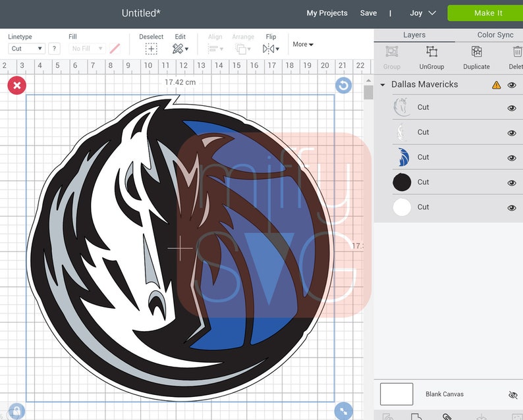The width and height of the screenshot is (523, 420).
Task: Click the Duplicate icon
Action: pyautogui.click(x=476, y=51)
